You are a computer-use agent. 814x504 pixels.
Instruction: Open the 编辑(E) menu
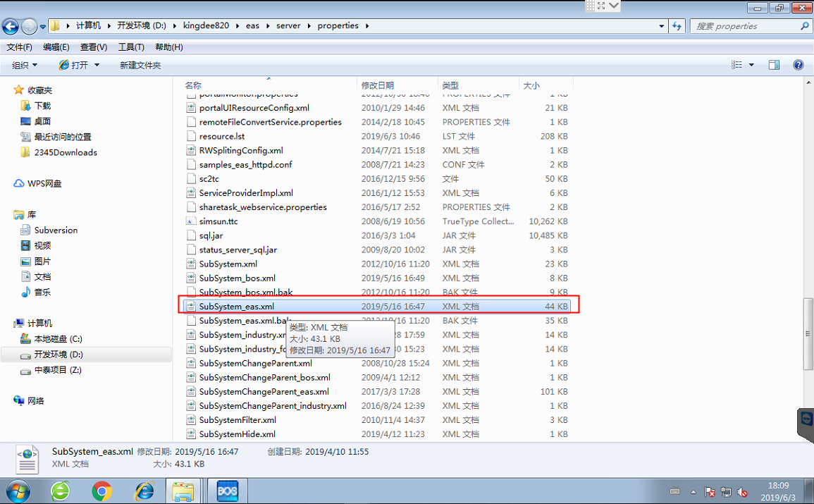(56, 47)
